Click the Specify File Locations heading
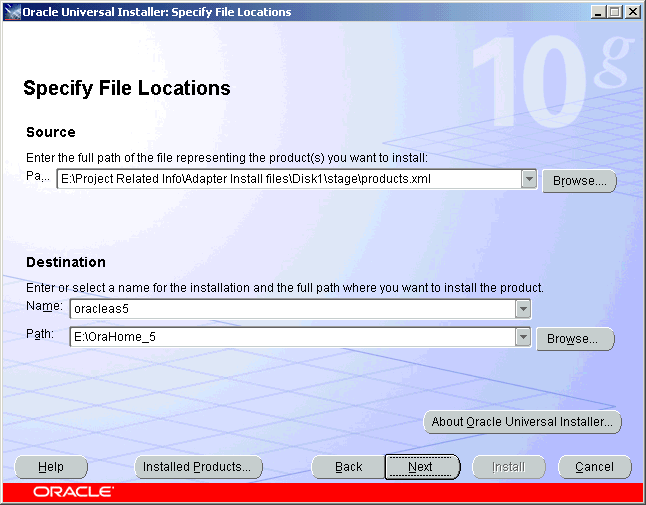Image resolution: width=646 pixels, height=505 pixels. [127, 88]
